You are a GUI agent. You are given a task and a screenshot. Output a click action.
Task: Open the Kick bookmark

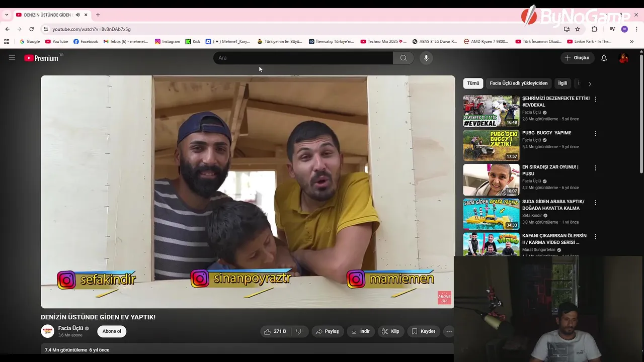click(193, 42)
